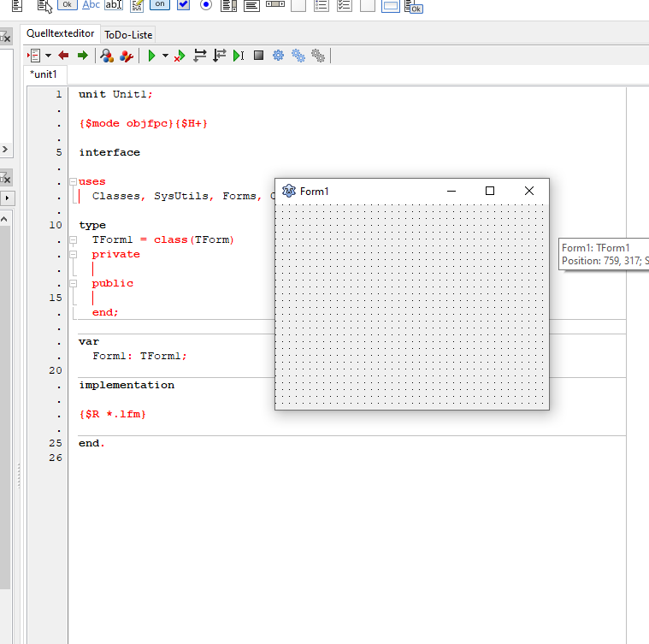The image size is (649, 644).
Task: Click line number 10 in the gutter
Action: tap(56, 225)
